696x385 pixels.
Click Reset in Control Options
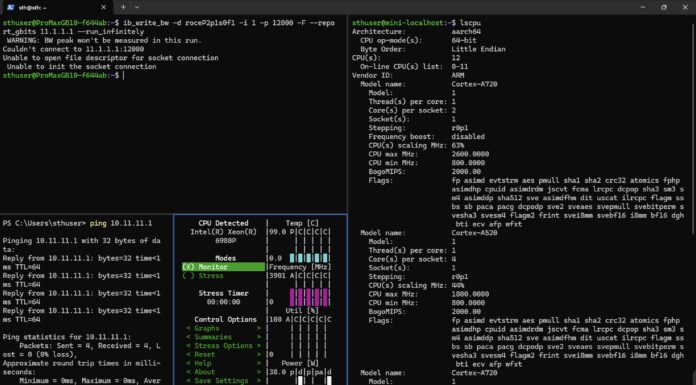pos(223,354)
